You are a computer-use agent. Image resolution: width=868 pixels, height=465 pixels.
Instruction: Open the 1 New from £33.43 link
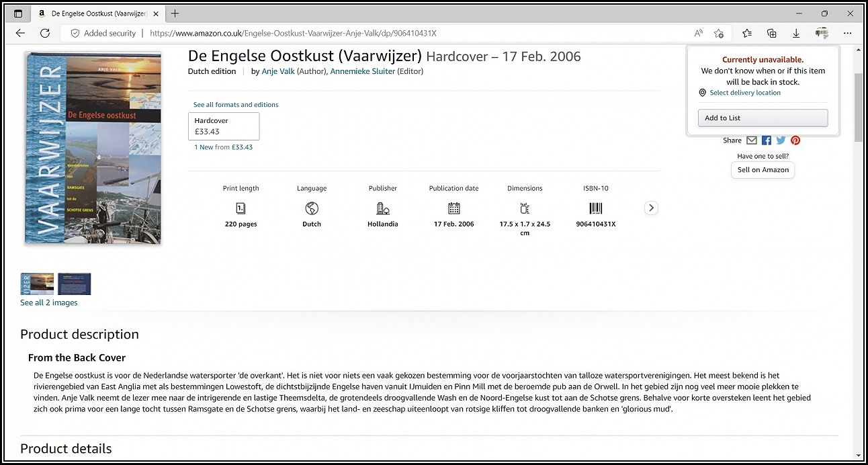[224, 147]
